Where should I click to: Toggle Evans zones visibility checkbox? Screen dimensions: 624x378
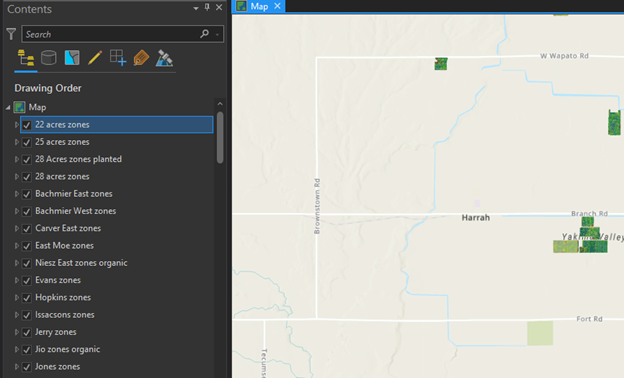tap(27, 281)
